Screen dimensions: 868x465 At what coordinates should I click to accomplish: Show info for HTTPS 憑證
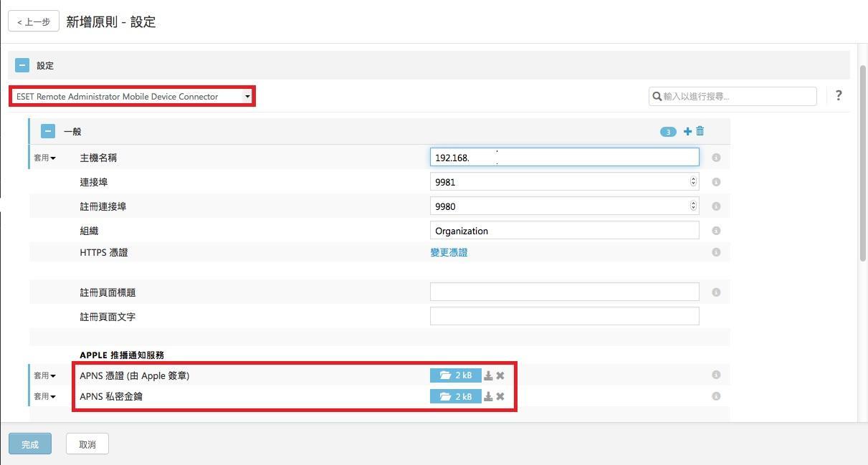[x=716, y=252]
